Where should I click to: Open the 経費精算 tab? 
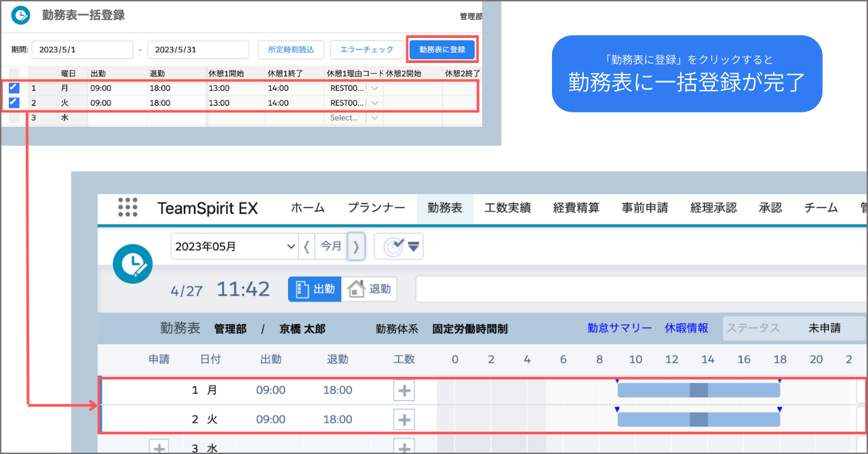(x=576, y=208)
